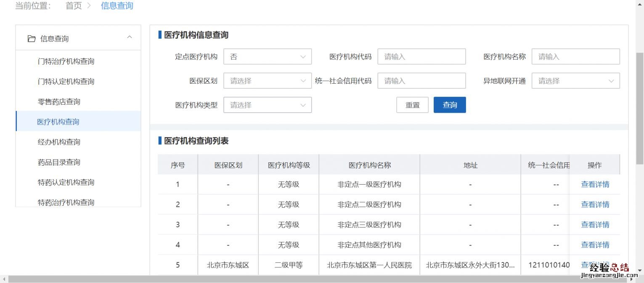The width and height of the screenshot is (644, 283).
Task: Open the 定点医疗机构 dropdown
Action: 267,57
